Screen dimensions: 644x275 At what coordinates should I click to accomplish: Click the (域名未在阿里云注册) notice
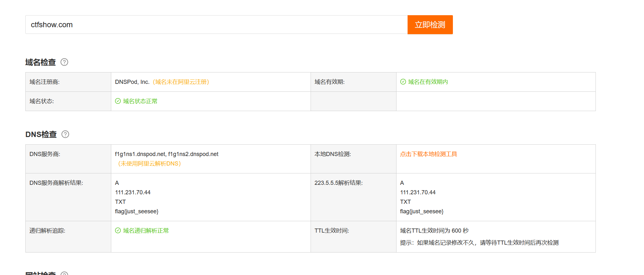pos(181,82)
